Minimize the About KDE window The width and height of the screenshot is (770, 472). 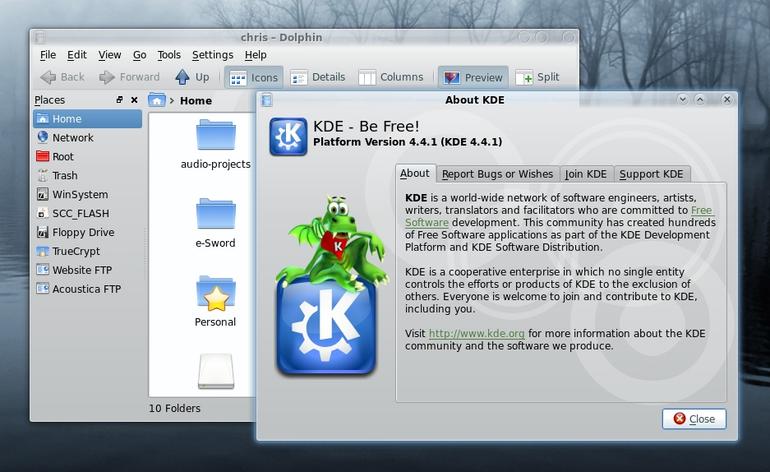[x=683, y=99]
